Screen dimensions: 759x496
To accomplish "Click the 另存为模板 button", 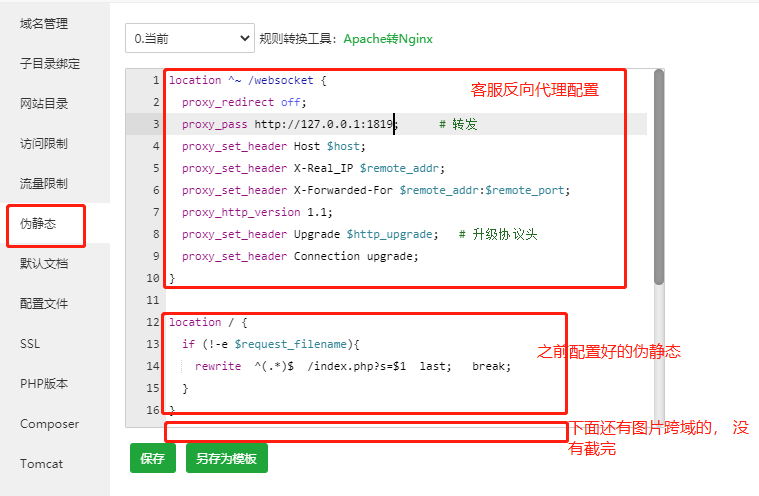I will pos(227,458).
